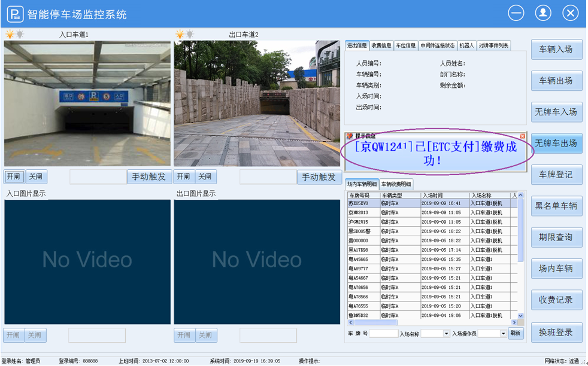Click the 无牌车出场 button
The image size is (588, 366).
click(556, 143)
